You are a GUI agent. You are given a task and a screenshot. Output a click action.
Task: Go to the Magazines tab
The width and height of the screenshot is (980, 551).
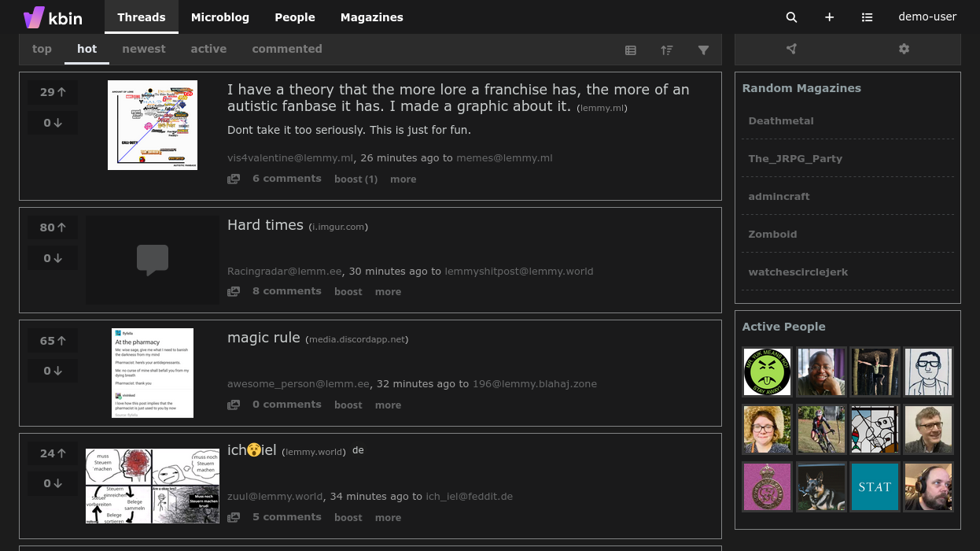[372, 17]
